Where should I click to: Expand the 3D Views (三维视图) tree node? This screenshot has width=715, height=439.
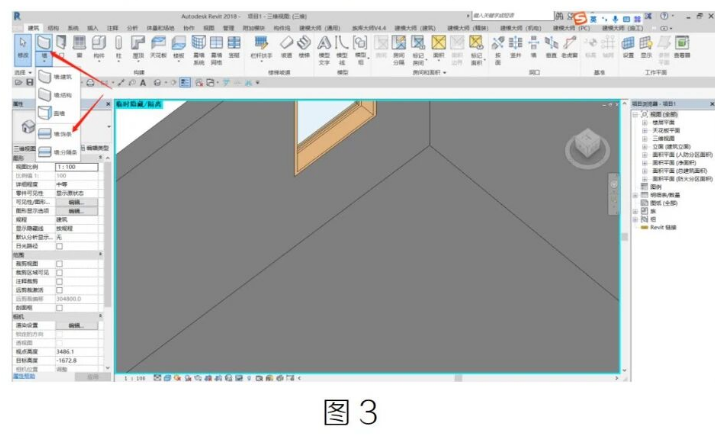pos(644,139)
